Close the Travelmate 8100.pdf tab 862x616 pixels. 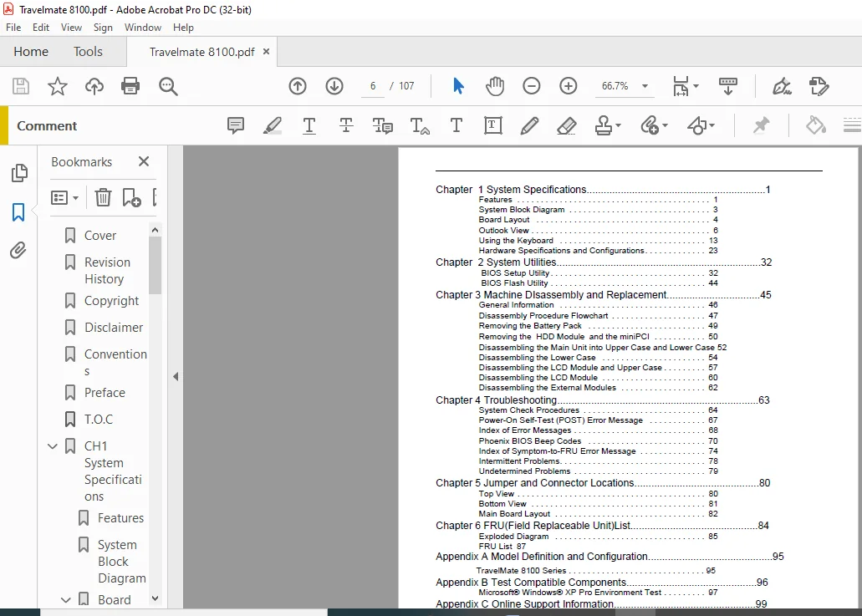(266, 52)
